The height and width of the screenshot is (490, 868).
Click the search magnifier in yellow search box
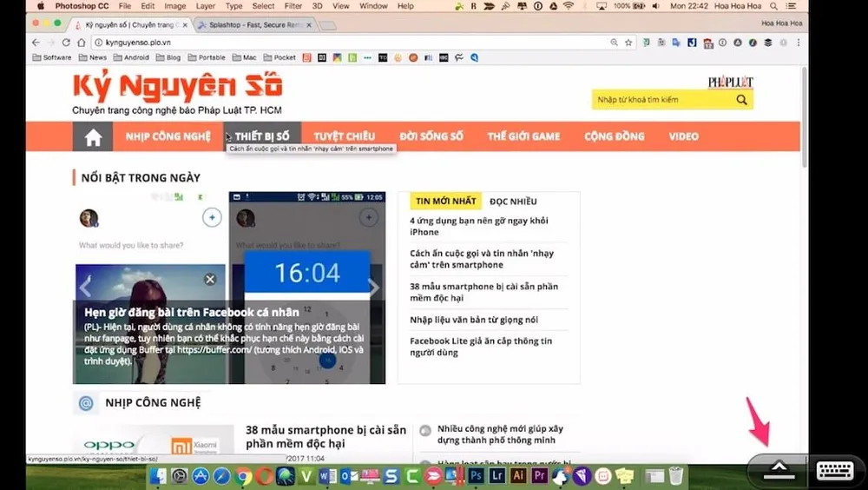741,100
